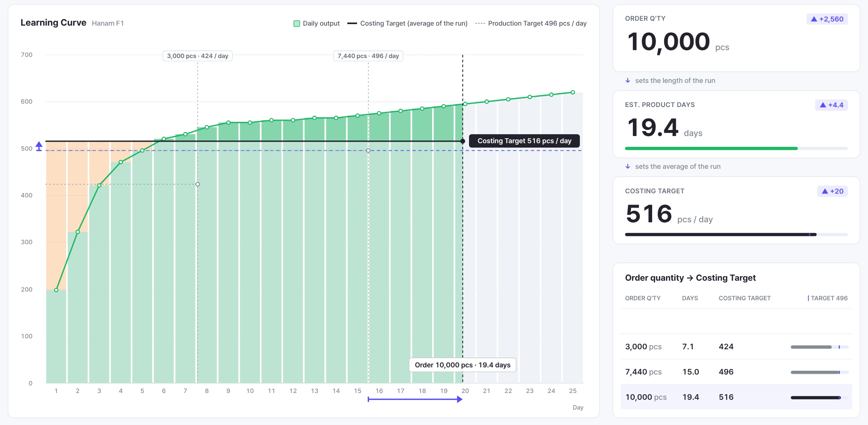Click the purple arrowhead on the day range slider
Screen dimensions: 868x425
460,399
